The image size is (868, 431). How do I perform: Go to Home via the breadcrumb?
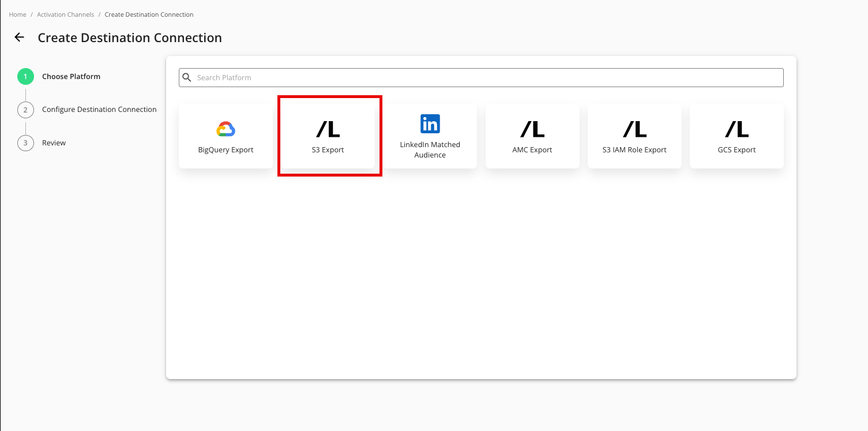tap(17, 14)
